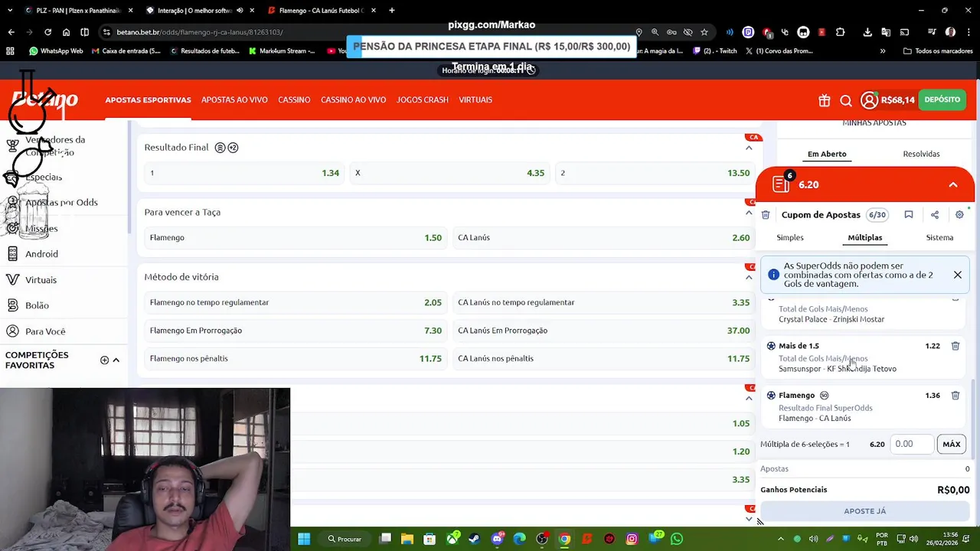Open Chrome downloads icon
This screenshot has width=980, height=551.
[867, 32]
